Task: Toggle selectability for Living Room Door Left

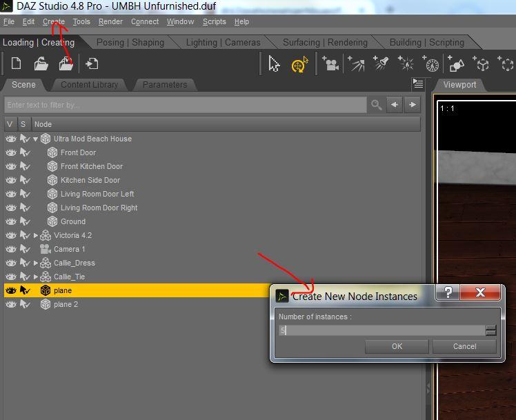Action: tap(25, 194)
